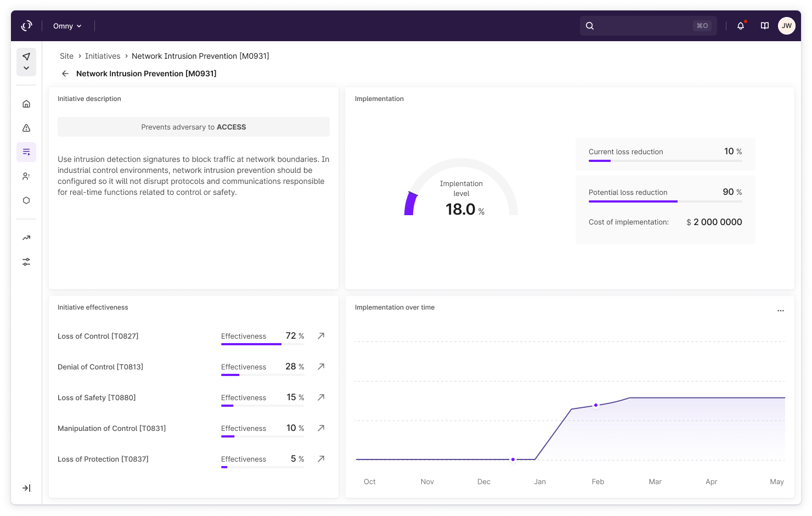Open Loss of Control [T0827] arrow link
The width and height of the screenshot is (812, 516).
(x=321, y=335)
